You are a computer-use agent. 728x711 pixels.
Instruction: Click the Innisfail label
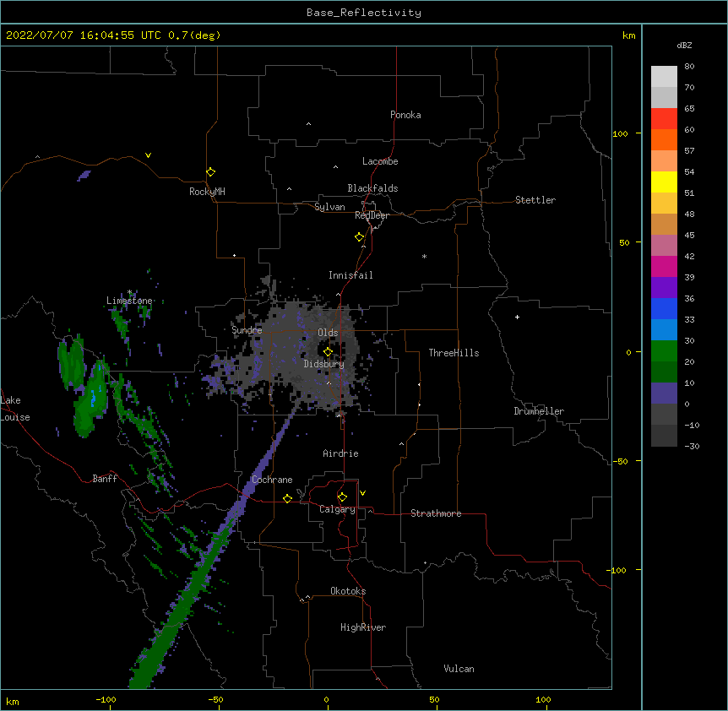350,275
